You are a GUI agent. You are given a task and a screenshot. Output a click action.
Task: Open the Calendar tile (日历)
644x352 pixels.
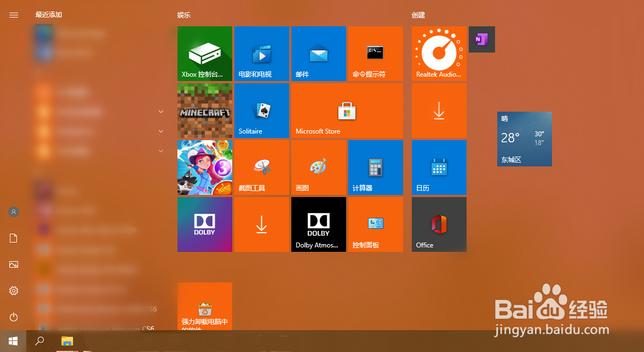tap(439, 168)
